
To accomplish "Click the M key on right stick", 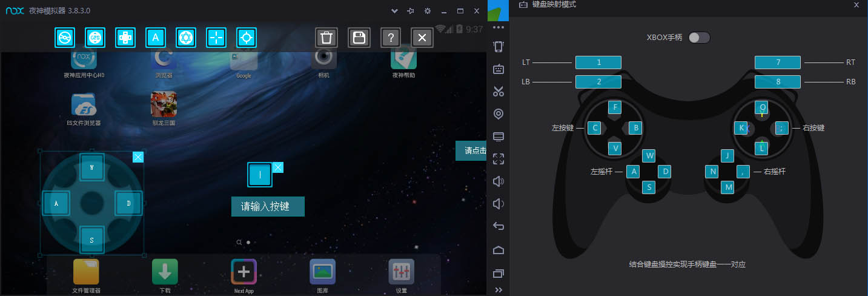I will [728, 187].
